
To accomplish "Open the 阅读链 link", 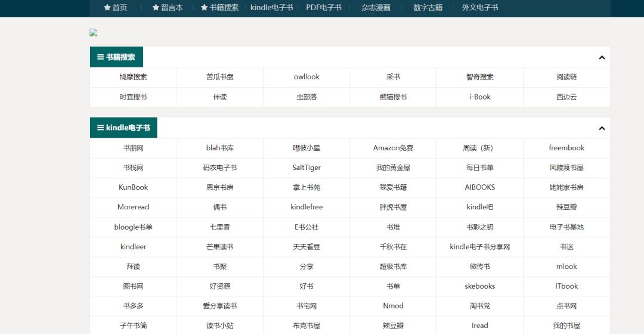I will tap(566, 77).
